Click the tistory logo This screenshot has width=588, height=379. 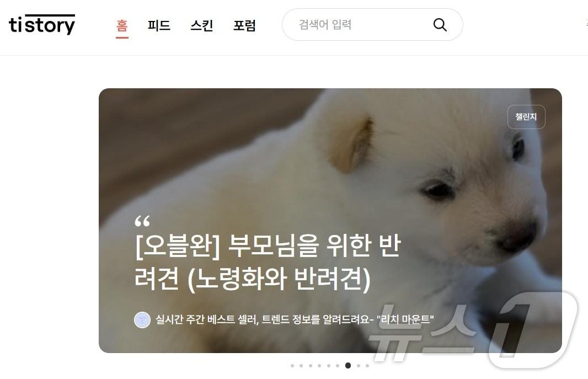coord(41,25)
